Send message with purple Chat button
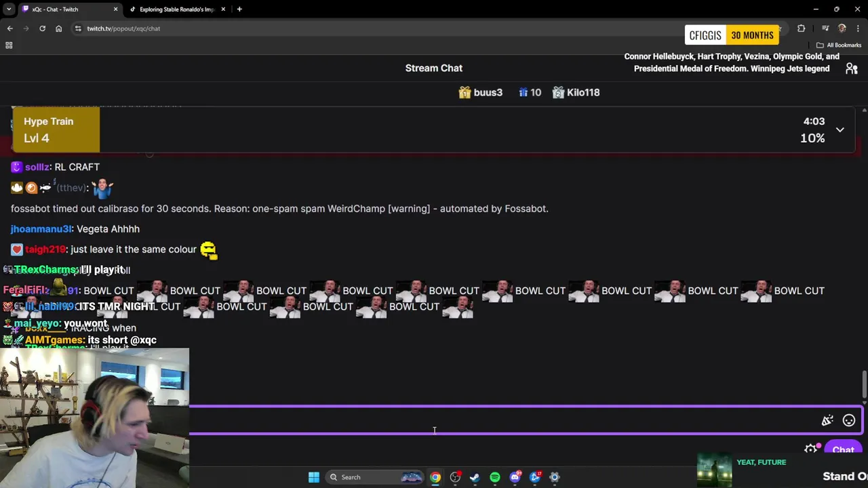The width and height of the screenshot is (868, 488). click(x=843, y=450)
